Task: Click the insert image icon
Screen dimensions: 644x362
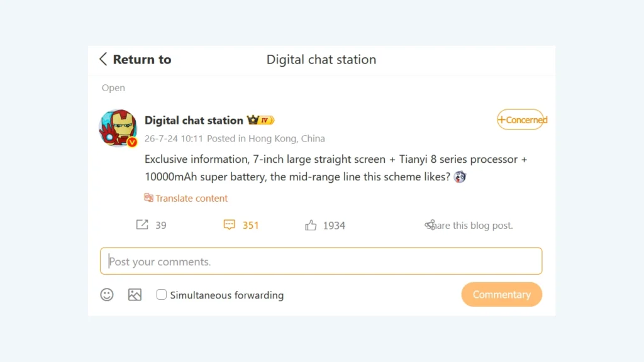Action: pyautogui.click(x=135, y=295)
